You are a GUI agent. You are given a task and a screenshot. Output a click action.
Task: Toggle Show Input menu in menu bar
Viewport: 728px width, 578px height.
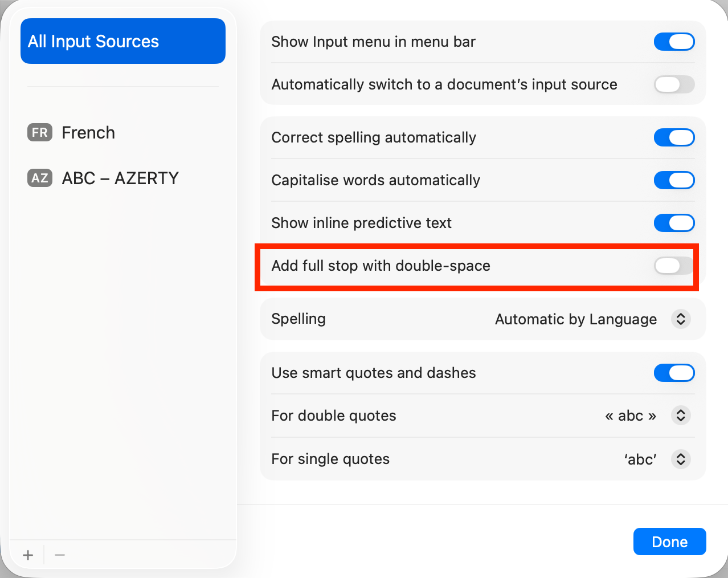tap(674, 42)
